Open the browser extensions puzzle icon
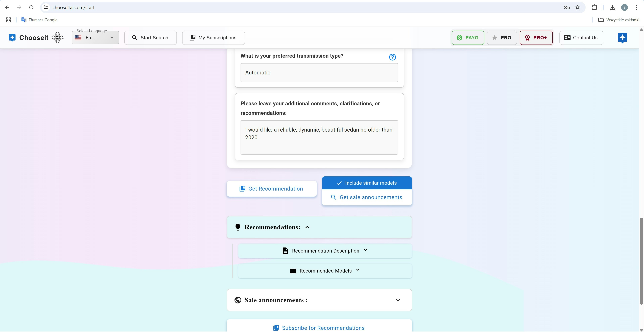The width and height of the screenshot is (644, 332). click(595, 8)
